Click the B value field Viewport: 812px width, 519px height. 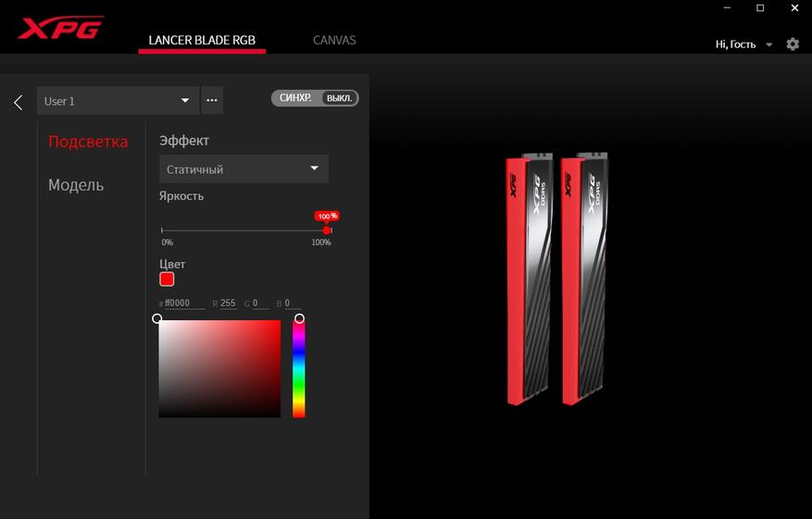pyautogui.click(x=294, y=303)
